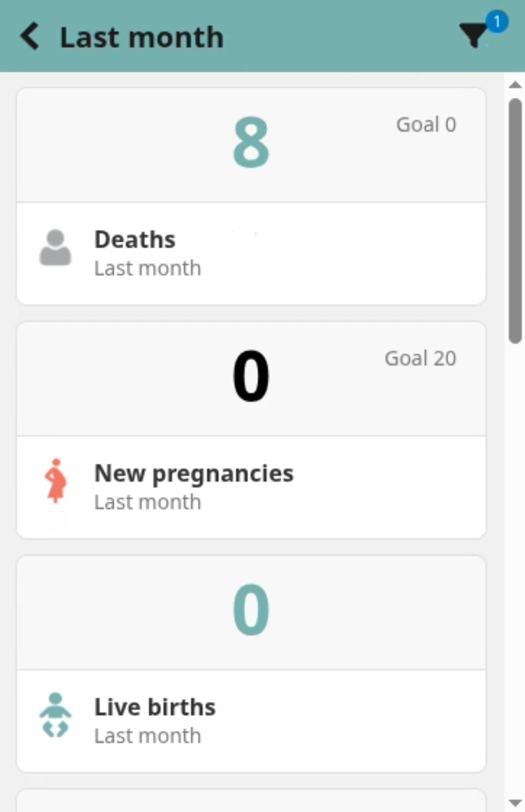Click the Last month header title
The width and height of the screenshot is (525, 812).
point(142,37)
